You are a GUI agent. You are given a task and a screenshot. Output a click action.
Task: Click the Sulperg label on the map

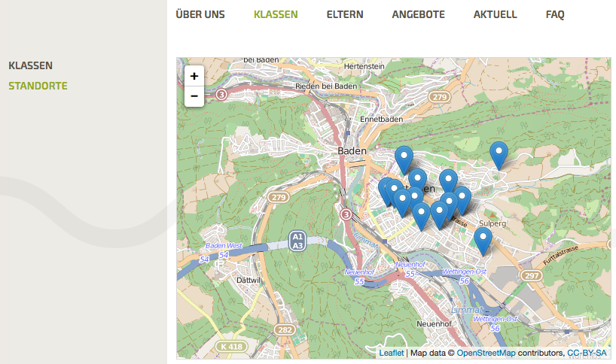point(492,223)
